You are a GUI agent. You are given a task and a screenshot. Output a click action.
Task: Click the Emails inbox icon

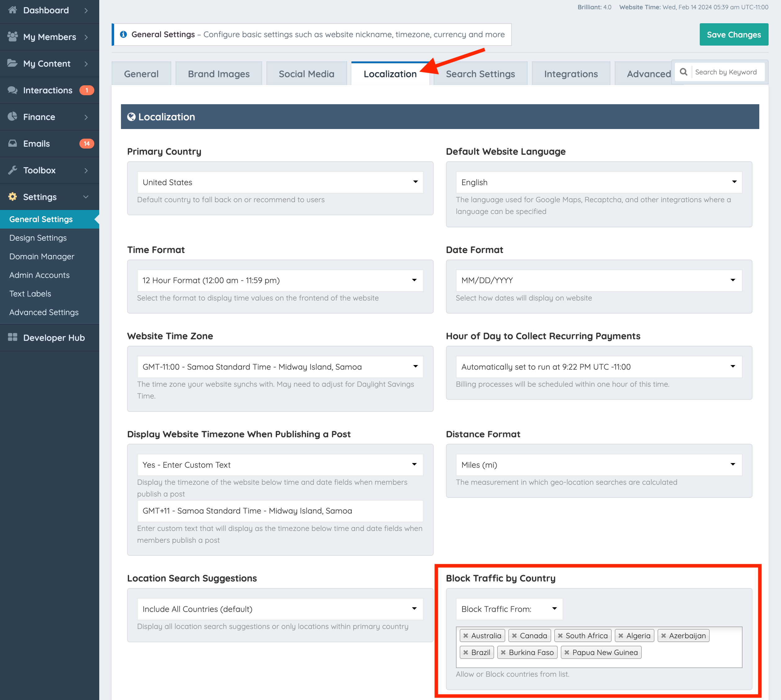[x=12, y=144]
